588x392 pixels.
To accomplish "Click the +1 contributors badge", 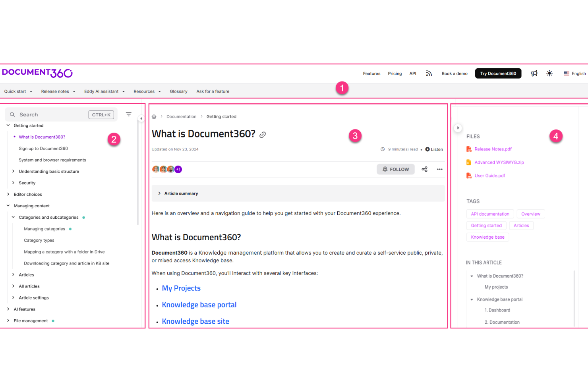I will click(178, 169).
